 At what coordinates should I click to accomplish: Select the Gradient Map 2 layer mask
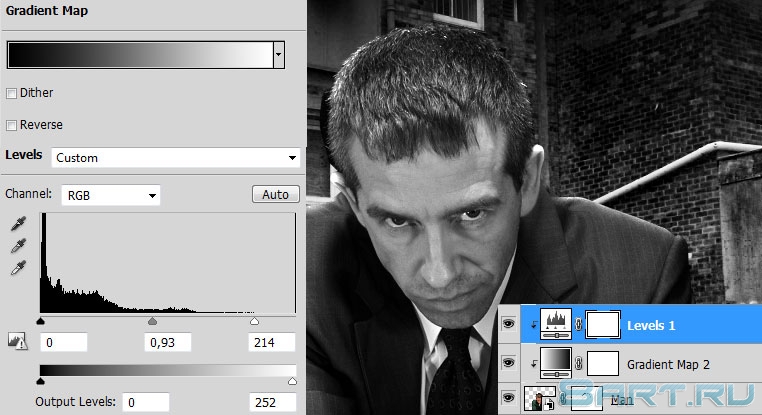(x=603, y=363)
